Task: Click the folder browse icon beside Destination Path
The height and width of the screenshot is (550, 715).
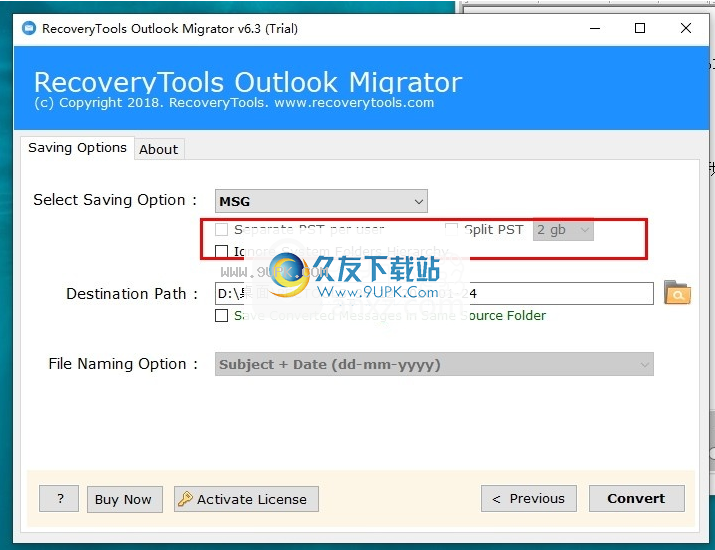Action: point(677,292)
